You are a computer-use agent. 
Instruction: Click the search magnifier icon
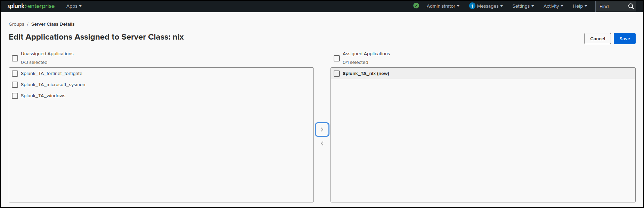click(631, 6)
